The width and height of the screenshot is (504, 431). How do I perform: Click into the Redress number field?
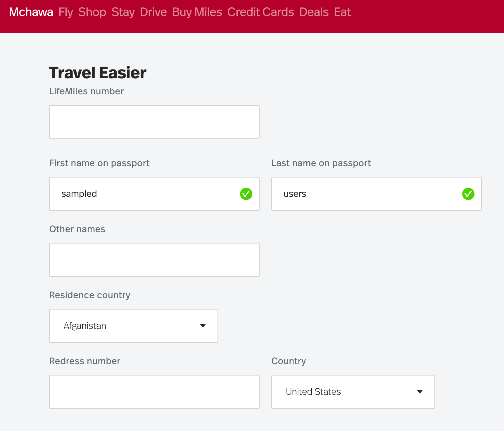[154, 392]
